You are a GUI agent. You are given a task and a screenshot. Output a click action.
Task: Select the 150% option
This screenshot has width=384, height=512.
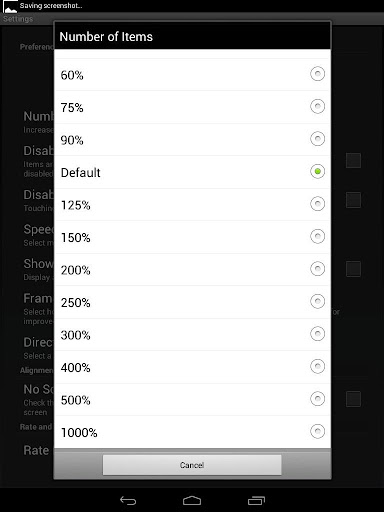point(192,237)
